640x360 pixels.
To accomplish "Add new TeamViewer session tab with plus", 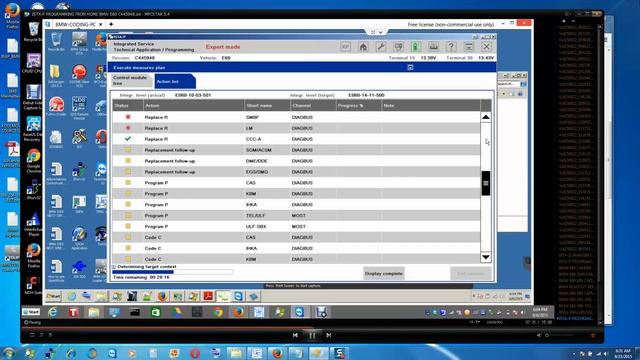I will [x=111, y=24].
